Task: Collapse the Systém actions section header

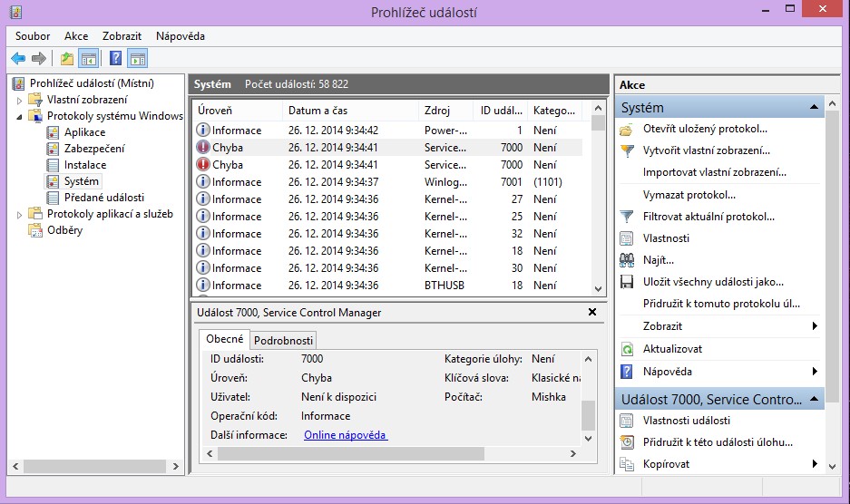Action: (815, 108)
